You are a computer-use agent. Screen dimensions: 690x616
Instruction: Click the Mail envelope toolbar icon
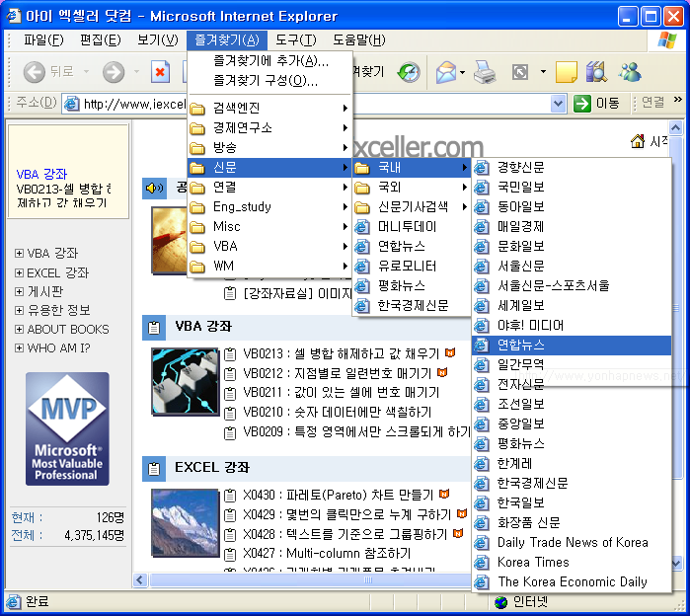(x=446, y=72)
